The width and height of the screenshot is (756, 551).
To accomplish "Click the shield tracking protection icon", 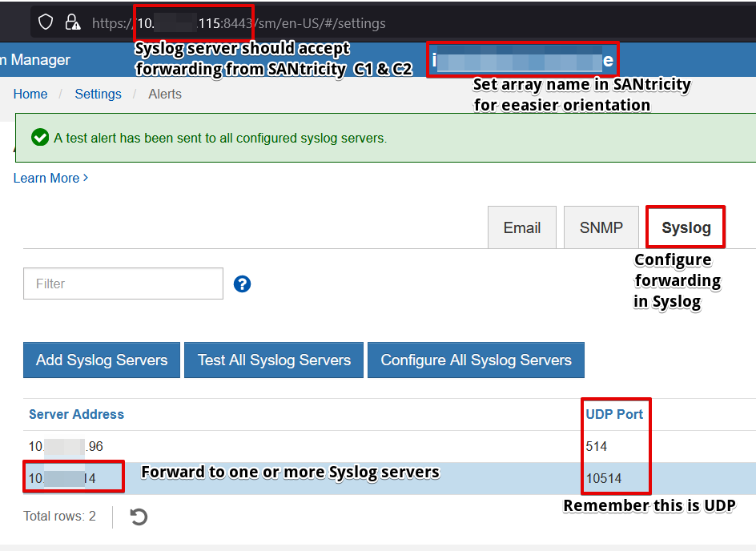I will pos(46,22).
